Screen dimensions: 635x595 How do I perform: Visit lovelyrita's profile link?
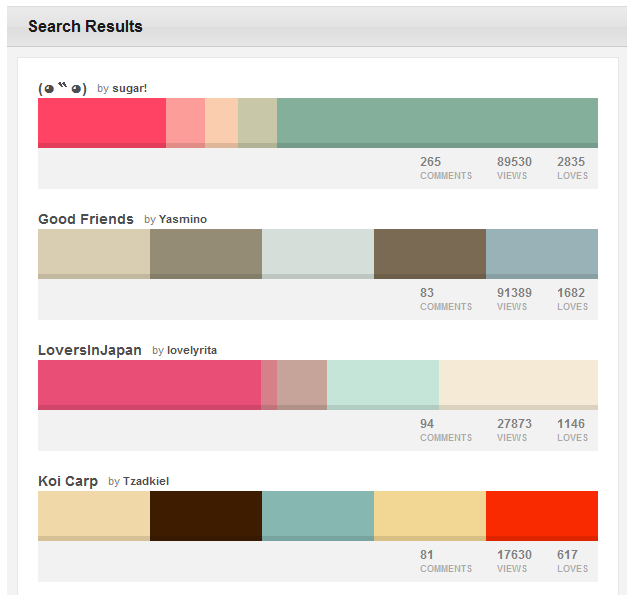pyautogui.click(x=192, y=350)
